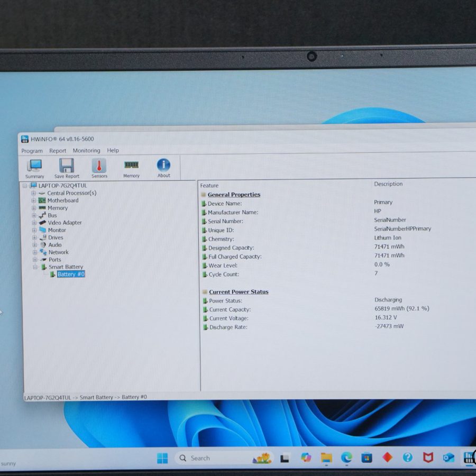Expand the Drives tree node

[x=34, y=237]
